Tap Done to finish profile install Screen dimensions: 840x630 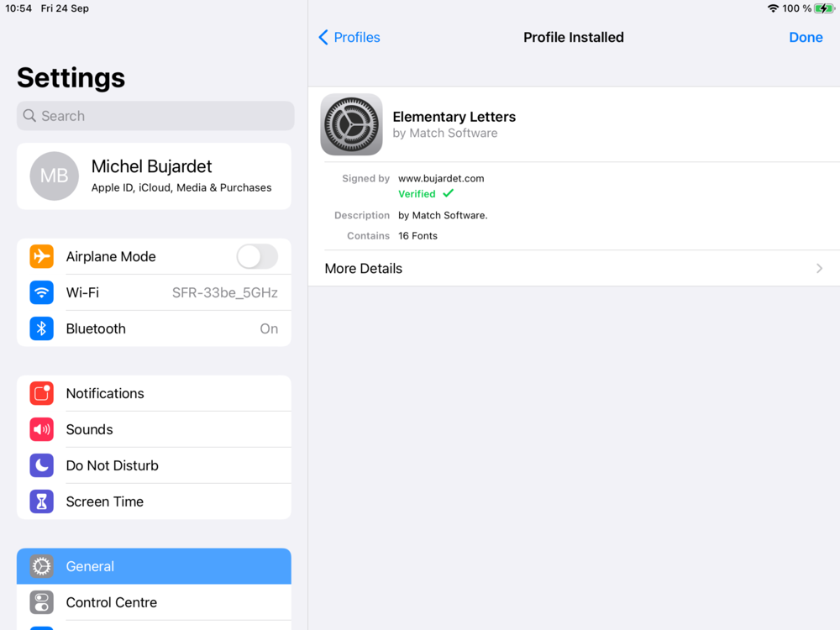point(806,37)
